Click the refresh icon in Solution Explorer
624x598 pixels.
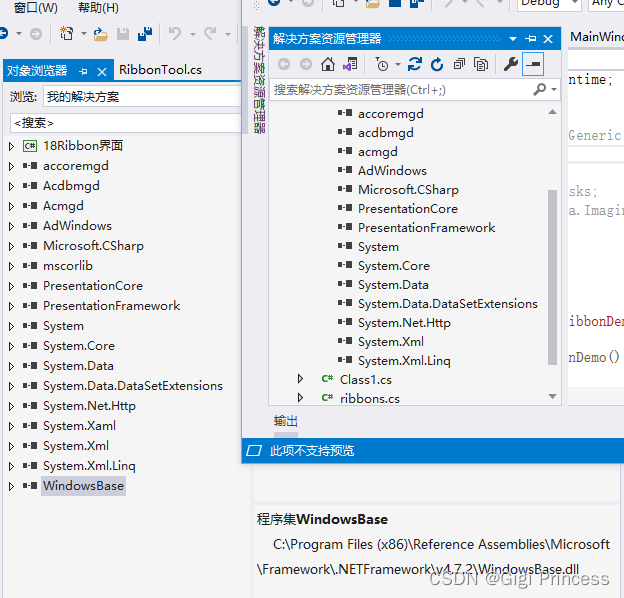click(437, 64)
